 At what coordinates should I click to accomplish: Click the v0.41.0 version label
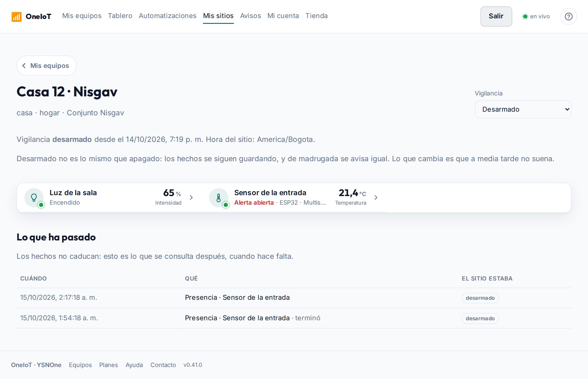(193, 365)
